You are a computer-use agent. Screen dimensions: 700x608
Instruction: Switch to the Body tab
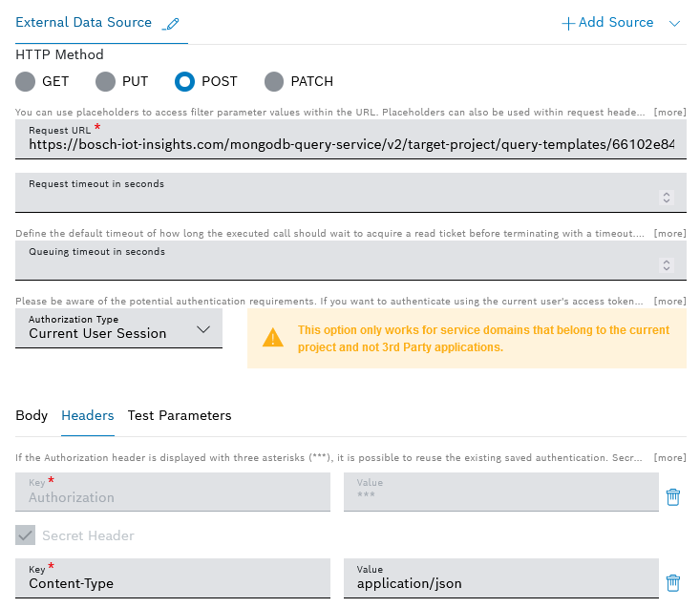point(32,415)
